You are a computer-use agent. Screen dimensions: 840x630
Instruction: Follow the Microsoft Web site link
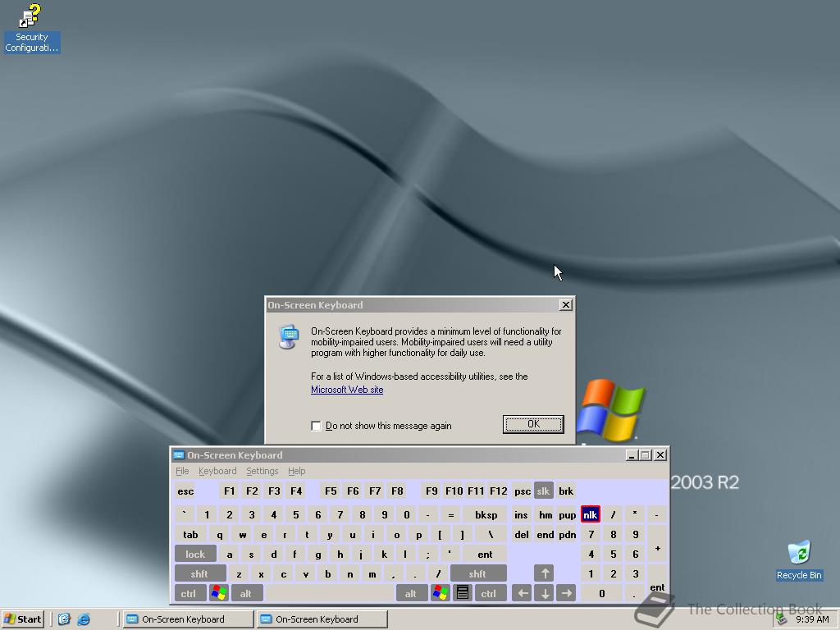pyautogui.click(x=347, y=390)
